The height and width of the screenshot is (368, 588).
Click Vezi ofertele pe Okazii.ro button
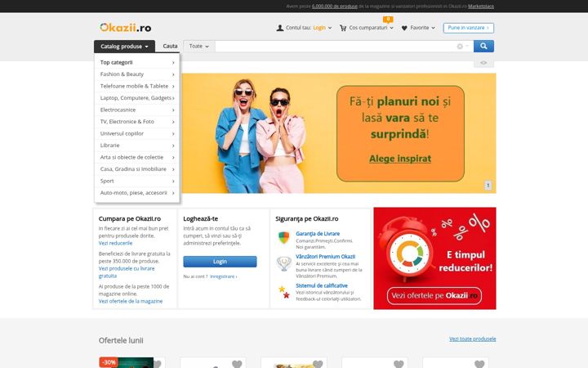434,295
